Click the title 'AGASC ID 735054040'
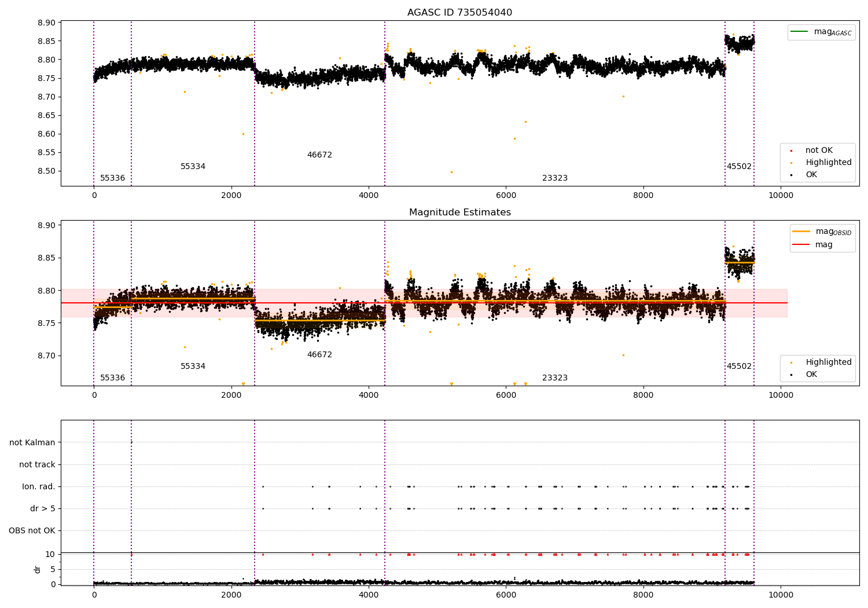This screenshot has height=608, width=868. [459, 13]
